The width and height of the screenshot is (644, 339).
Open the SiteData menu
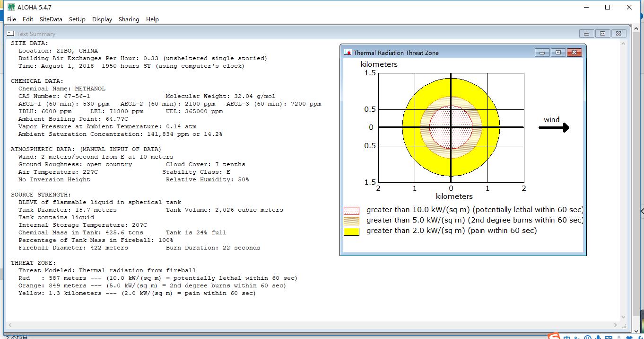coord(51,19)
